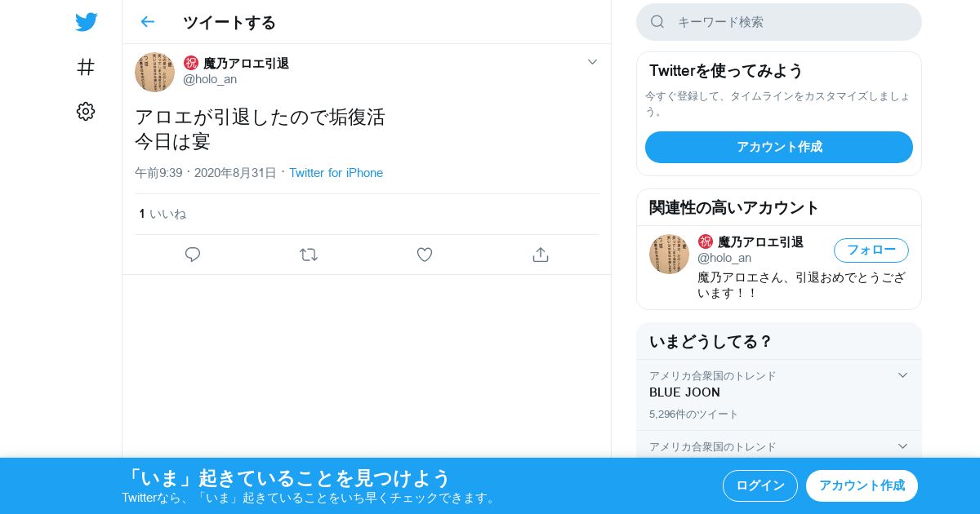Viewport: 980px width, 514px height.
Task: Click アカウント作成 in the sidebar signup card
Action: tap(779, 147)
